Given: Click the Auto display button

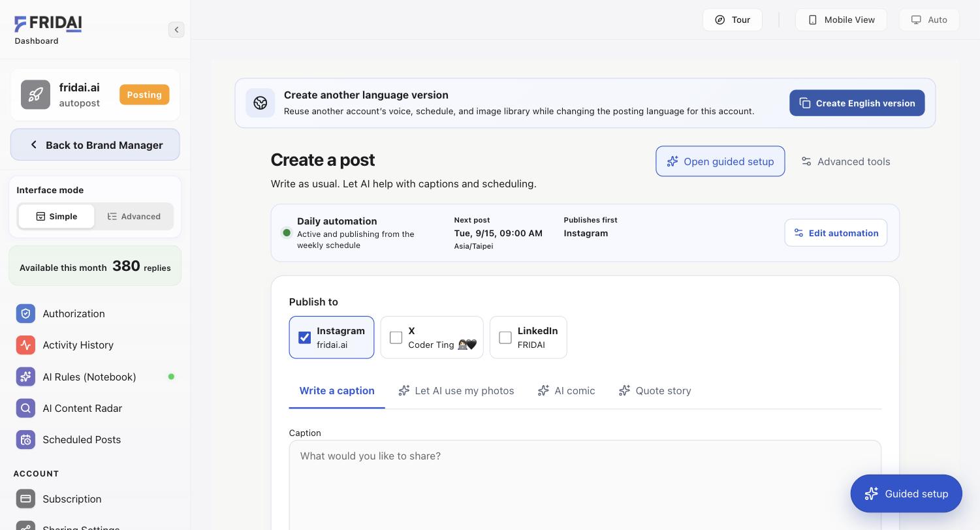Looking at the screenshot, I should click(x=929, y=20).
